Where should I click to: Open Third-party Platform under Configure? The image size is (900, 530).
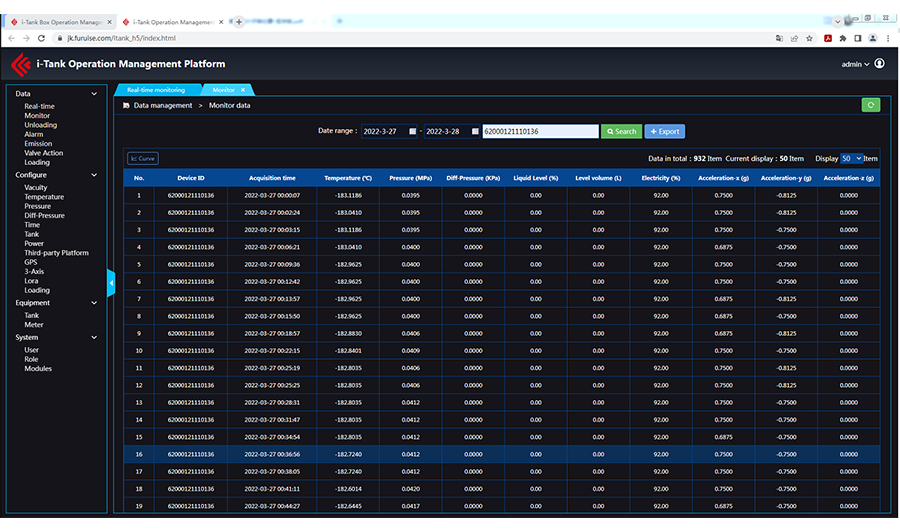pos(56,253)
